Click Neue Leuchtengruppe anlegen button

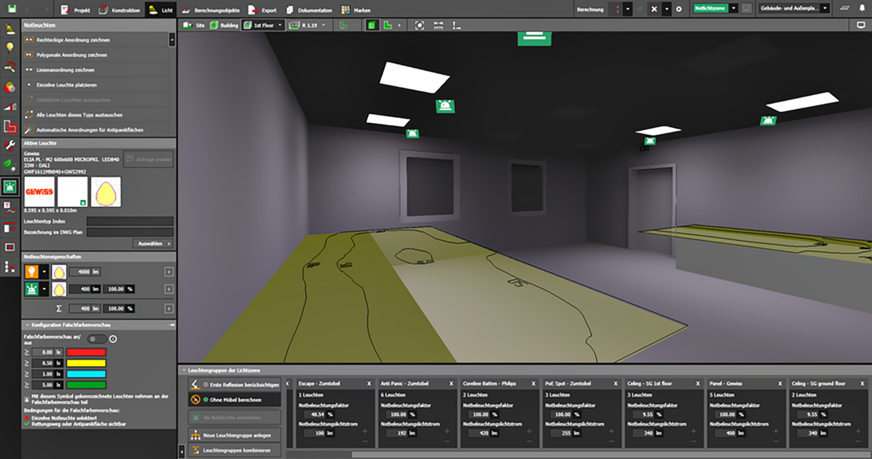click(233, 435)
